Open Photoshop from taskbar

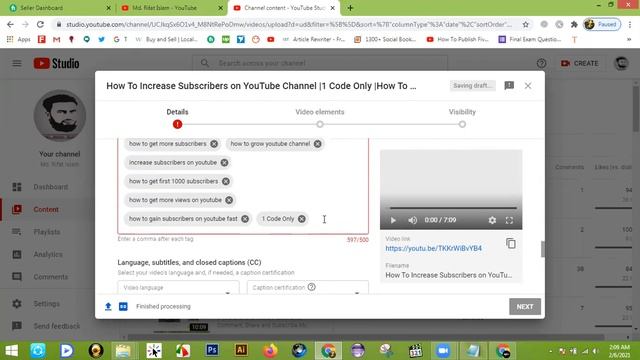tap(212, 351)
